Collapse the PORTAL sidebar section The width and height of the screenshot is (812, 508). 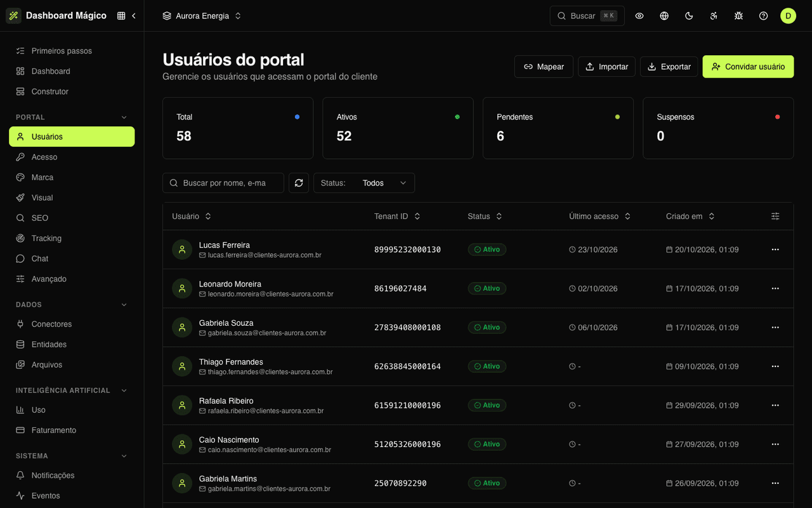point(124,117)
